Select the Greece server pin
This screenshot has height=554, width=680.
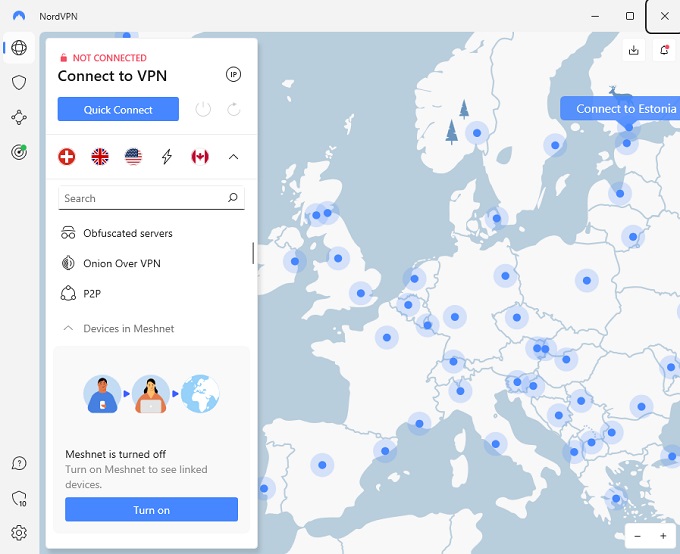click(x=616, y=498)
